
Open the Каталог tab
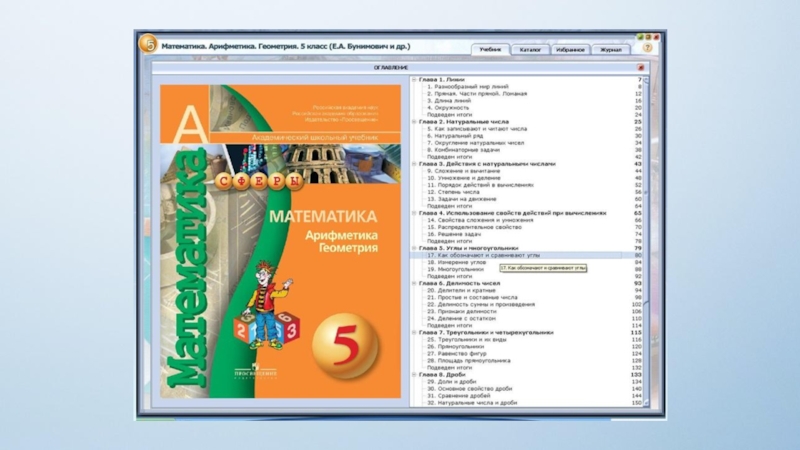[x=530, y=49]
